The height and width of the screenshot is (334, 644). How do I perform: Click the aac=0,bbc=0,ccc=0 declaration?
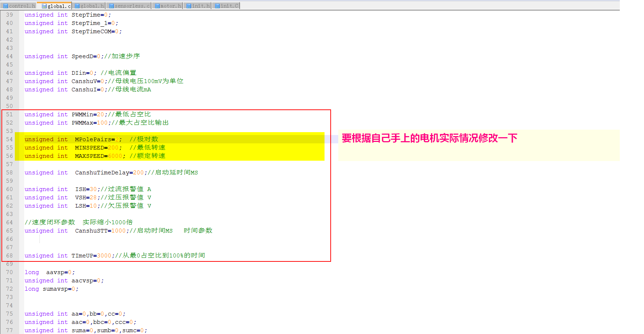point(81,322)
